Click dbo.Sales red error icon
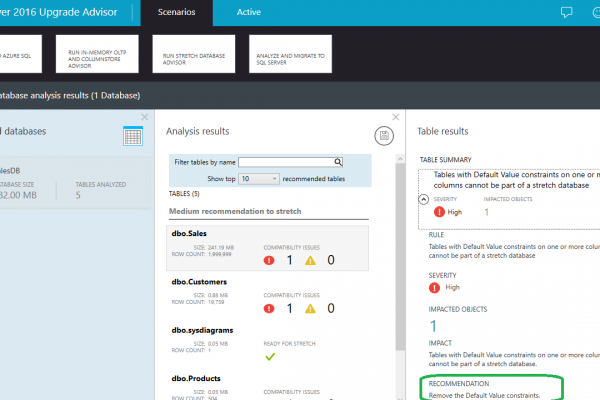This screenshot has height=400, width=600. pyautogui.click(x=269, y=261)
